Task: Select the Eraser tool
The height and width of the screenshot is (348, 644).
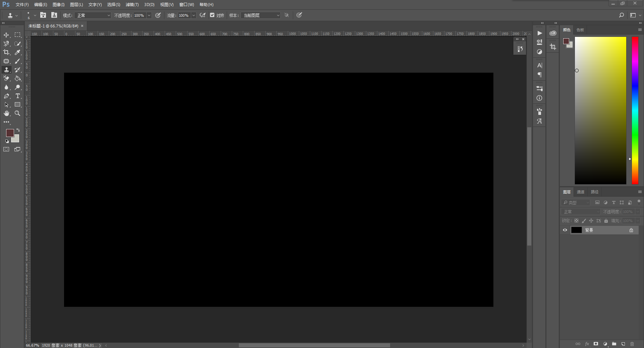Action: coord(6,78)
